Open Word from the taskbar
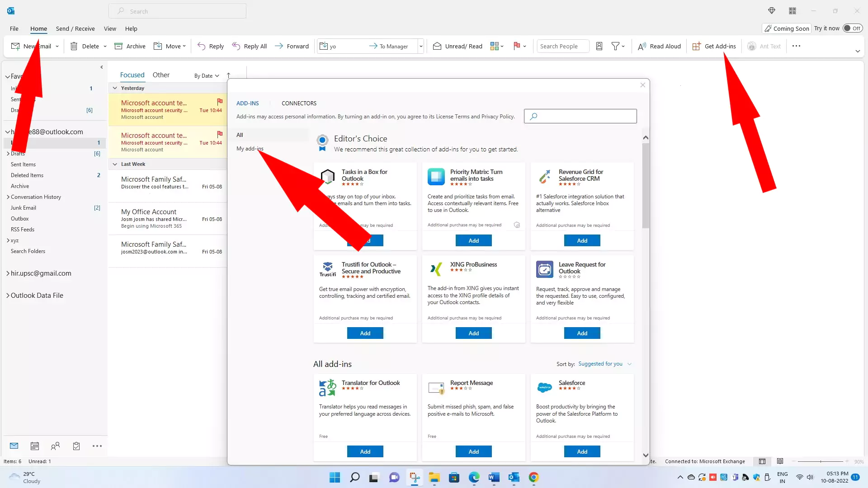This screenshot has height=488, width=868. 494,477
